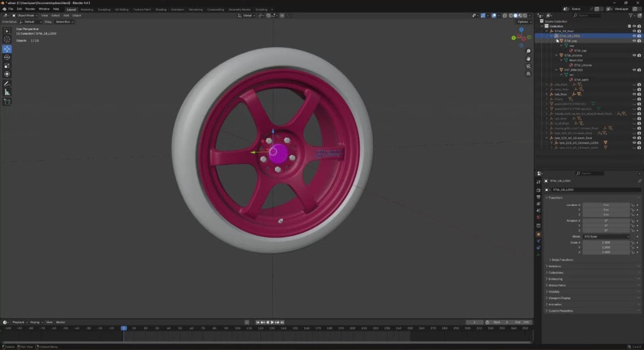Open the File menu
Screen dimensions: 644x350
click(11, 9)
